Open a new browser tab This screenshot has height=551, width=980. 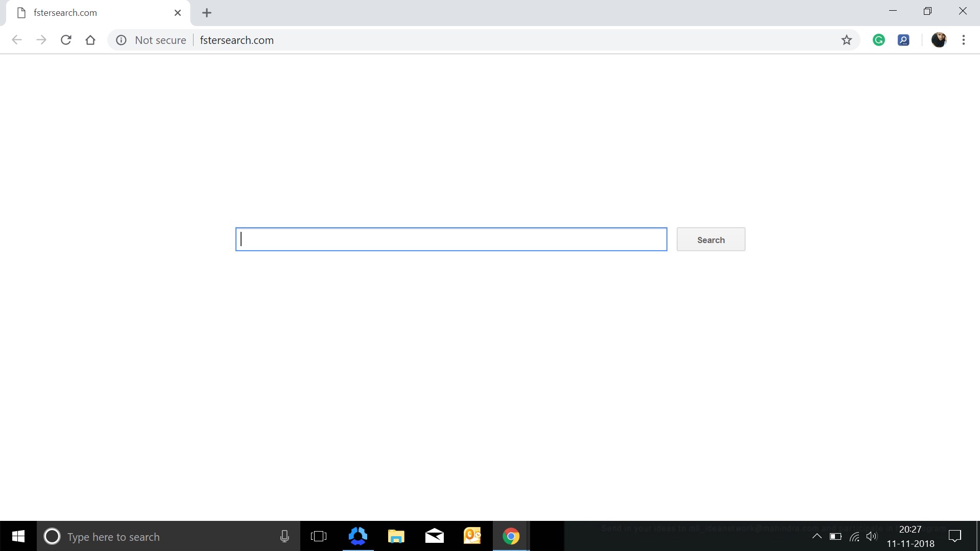point(206,13)
